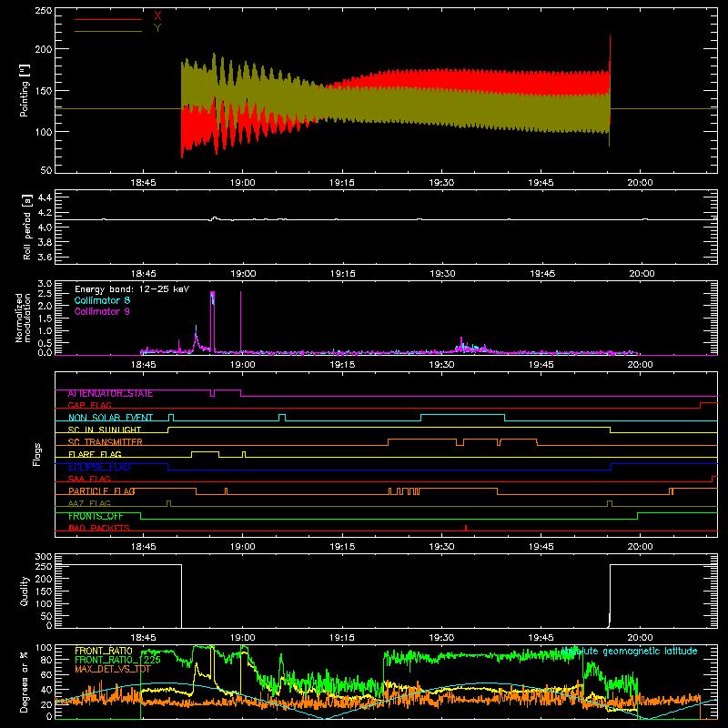Select the GAP_FLAG label
This screenshot has width=728, height=728.
coord(89,405)
